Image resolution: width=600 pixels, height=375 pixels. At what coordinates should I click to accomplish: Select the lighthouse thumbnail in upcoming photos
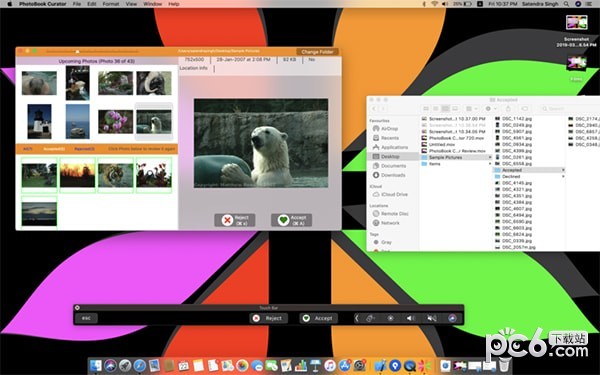[39, 121]
